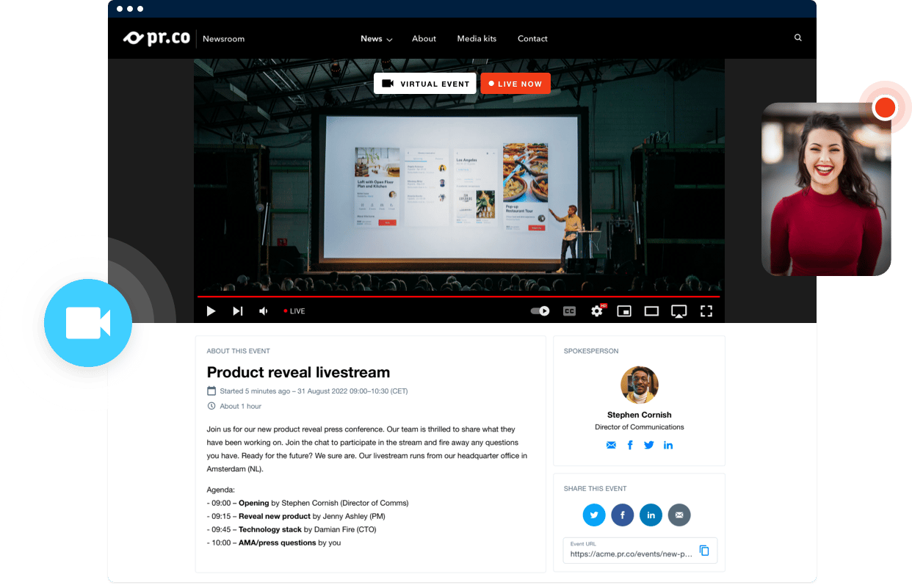Go to Media kits
Viewport: 912px width, 588px height.
477,38
